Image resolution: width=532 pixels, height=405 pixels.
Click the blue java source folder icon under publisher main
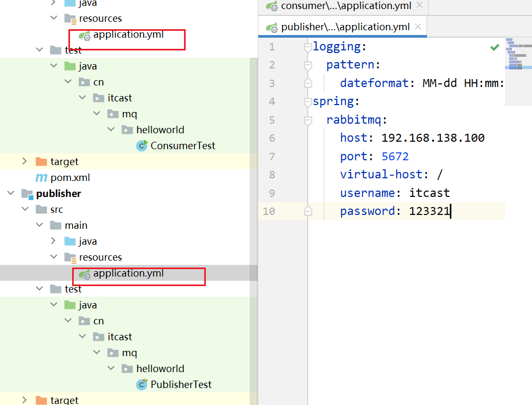pyautogui.click(x=70, y=242)
